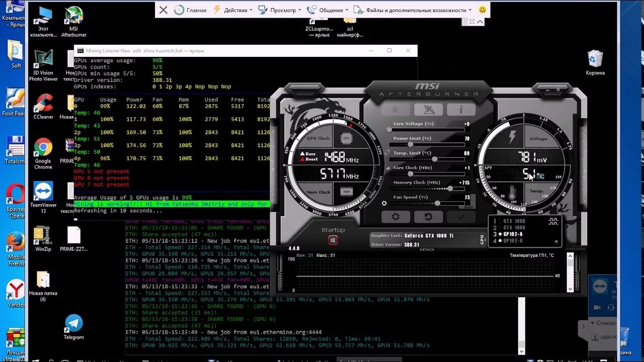Screen dimensions: 644x362
Task: Click the miner console scrollbar down arrow
Action: 522,351
